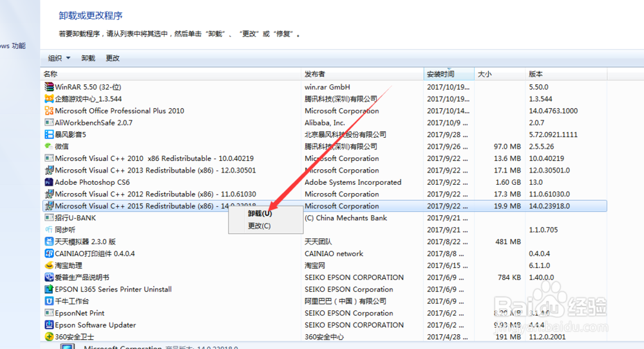Select EPSON L365 Series Printer Uninstall entry
This screenshot has height=349, width=644.
[113, 290]
